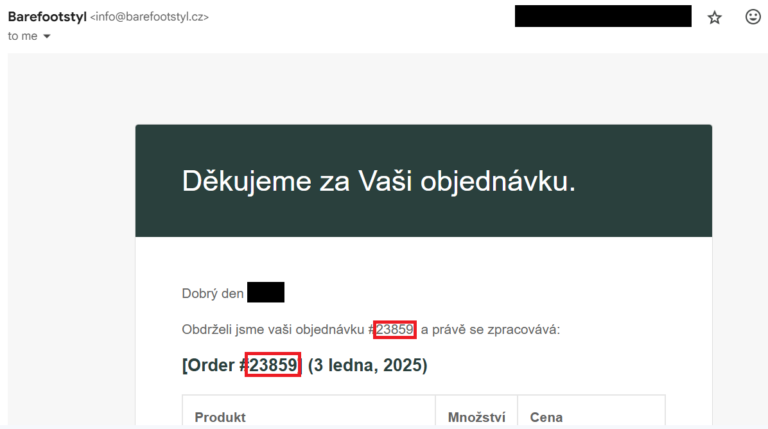Click the '[Order #' heading text
The image size is (768, 429).
(214, 365)
